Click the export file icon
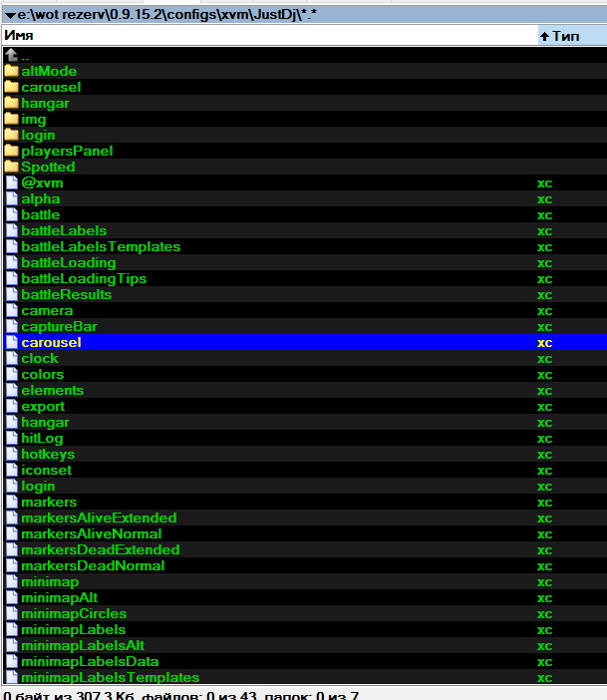Image resolution: width=607 pixels, height=700 pixels. 12,406
